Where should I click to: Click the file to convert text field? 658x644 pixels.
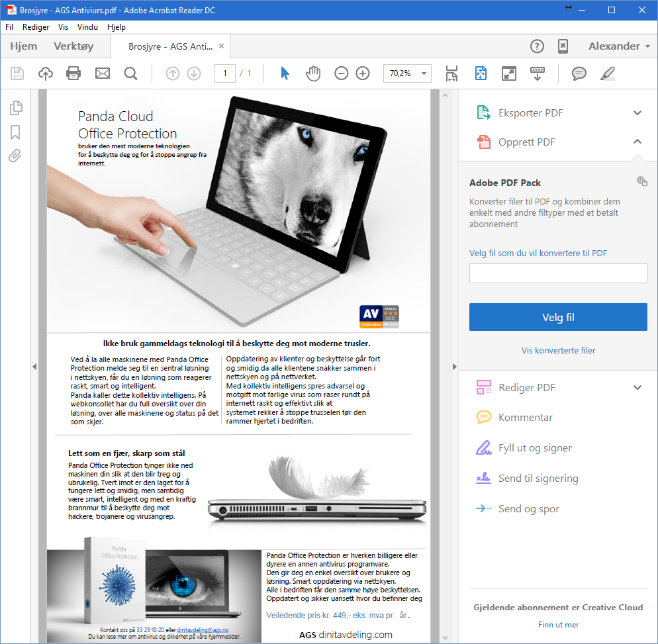(x=558, y=273)
